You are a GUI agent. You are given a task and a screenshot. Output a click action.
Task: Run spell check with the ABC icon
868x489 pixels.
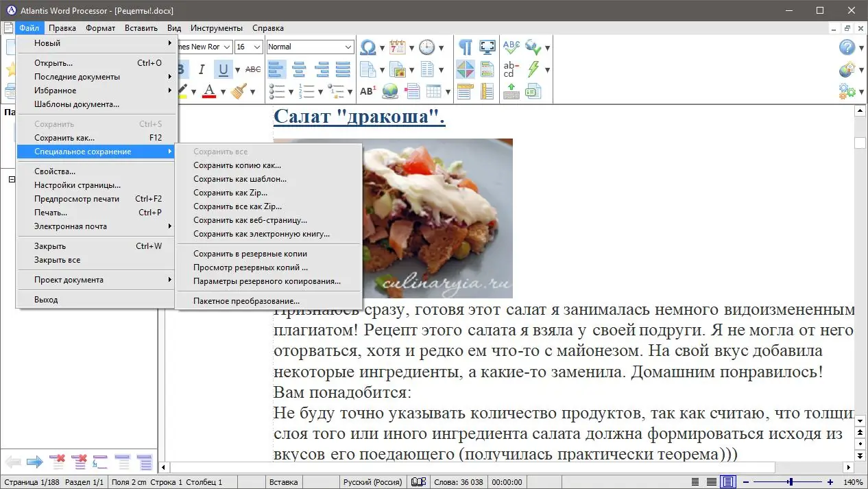(510, 47)
